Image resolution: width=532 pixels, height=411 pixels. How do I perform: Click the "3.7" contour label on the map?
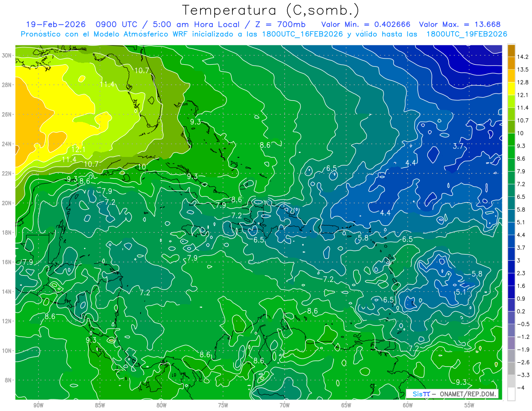(x=458, y=146)
